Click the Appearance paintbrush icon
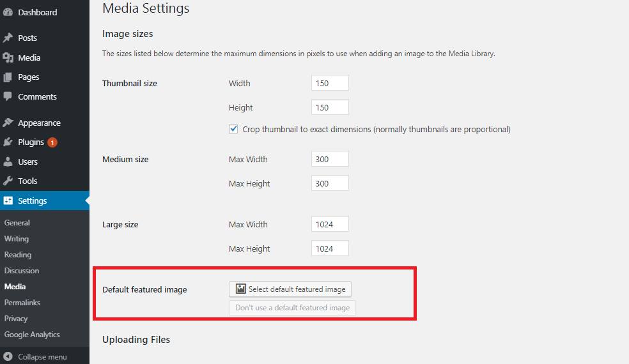 point(8,123)
